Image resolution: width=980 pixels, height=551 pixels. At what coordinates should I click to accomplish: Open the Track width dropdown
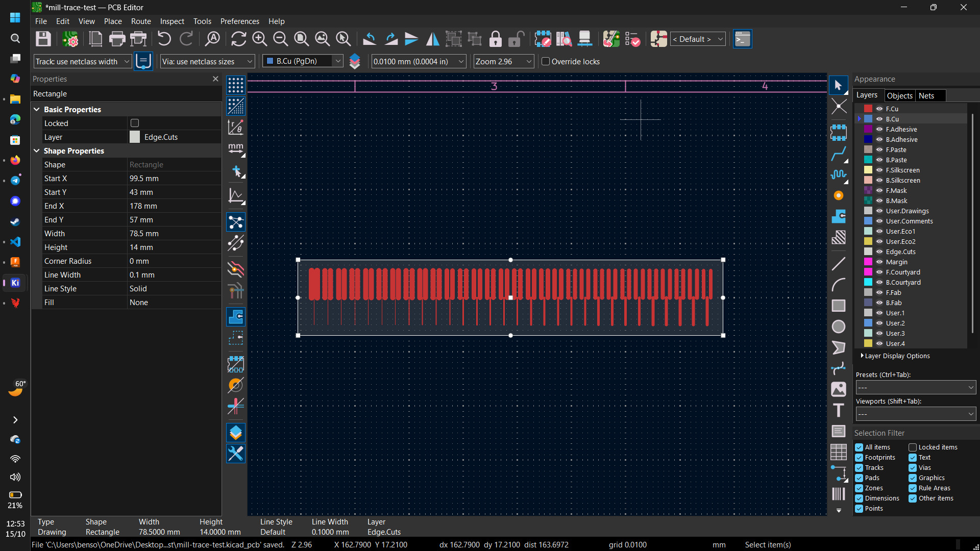tap(83, 61)
